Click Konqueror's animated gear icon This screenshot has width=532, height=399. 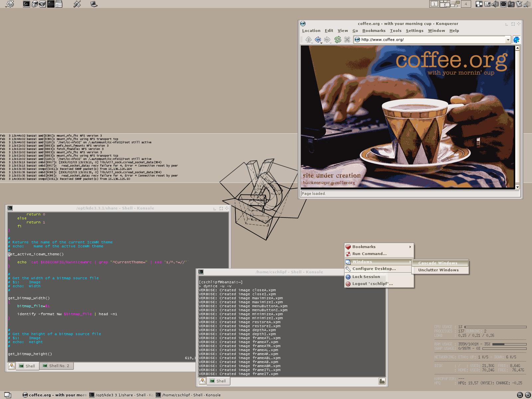click(516, 40)
